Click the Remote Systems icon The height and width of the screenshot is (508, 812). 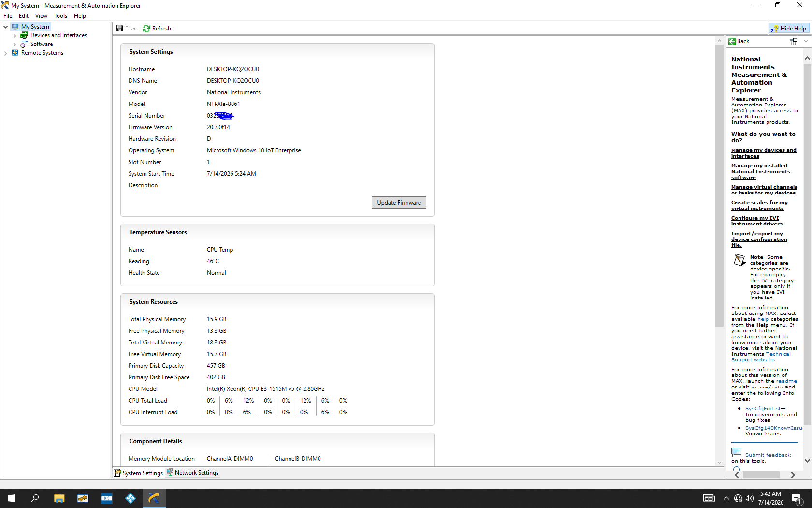click(15, 53)
